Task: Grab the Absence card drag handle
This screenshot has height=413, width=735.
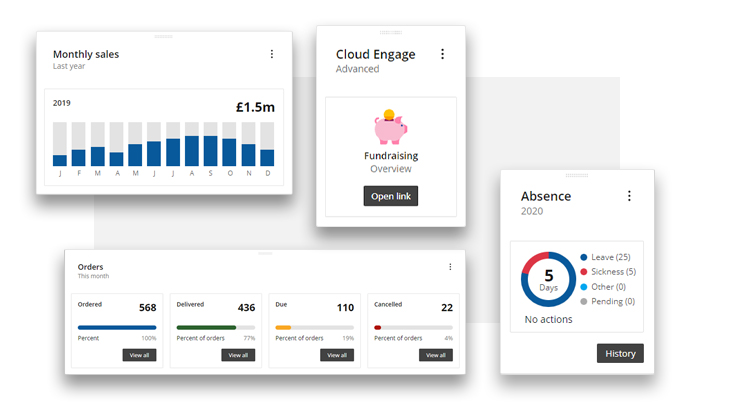Action: pyautogui.click(x=577, y=175)
